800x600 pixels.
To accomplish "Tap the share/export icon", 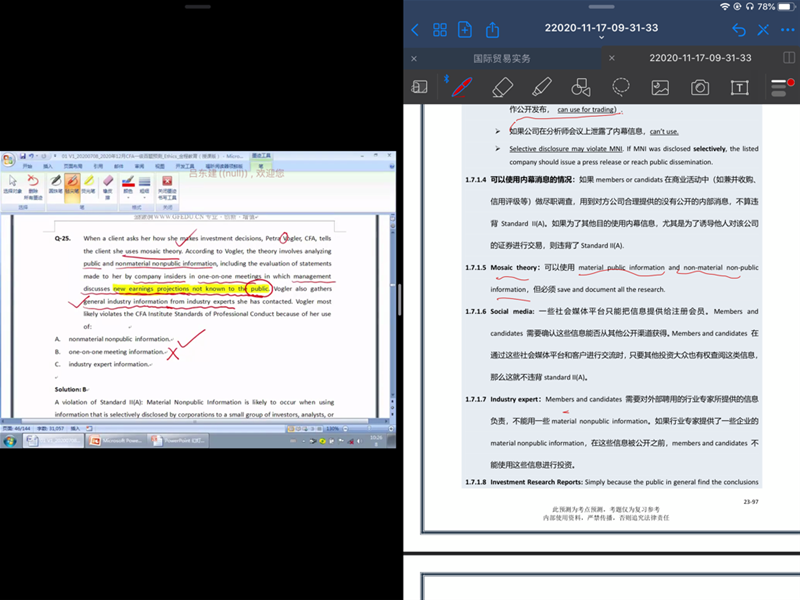I will 492,30.
